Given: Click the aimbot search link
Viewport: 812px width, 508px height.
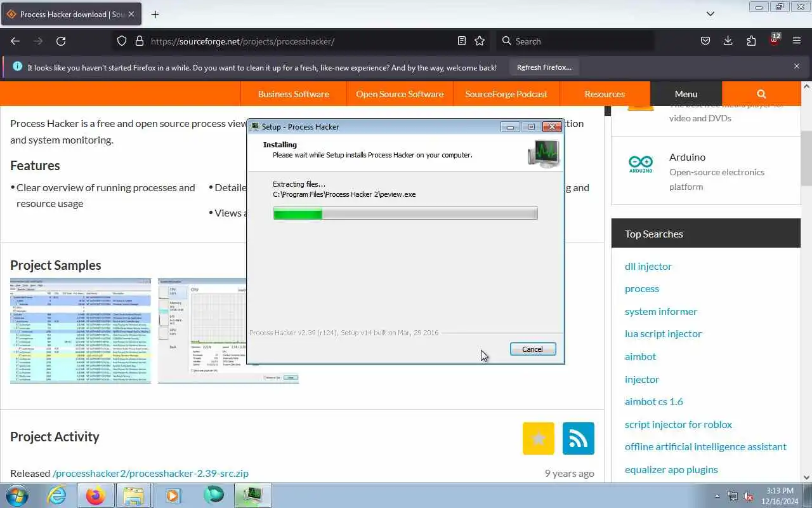Looking at the screenshot, I should point(640,356).
